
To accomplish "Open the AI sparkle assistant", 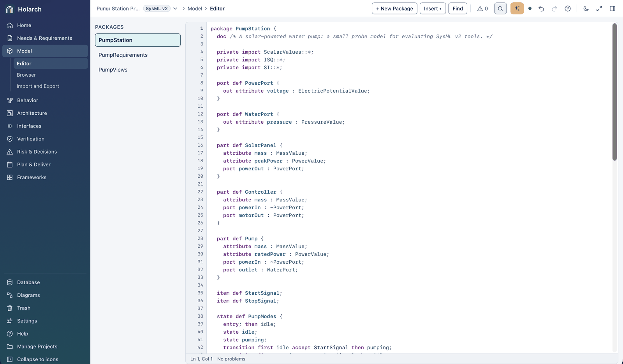I will (517, 9).
